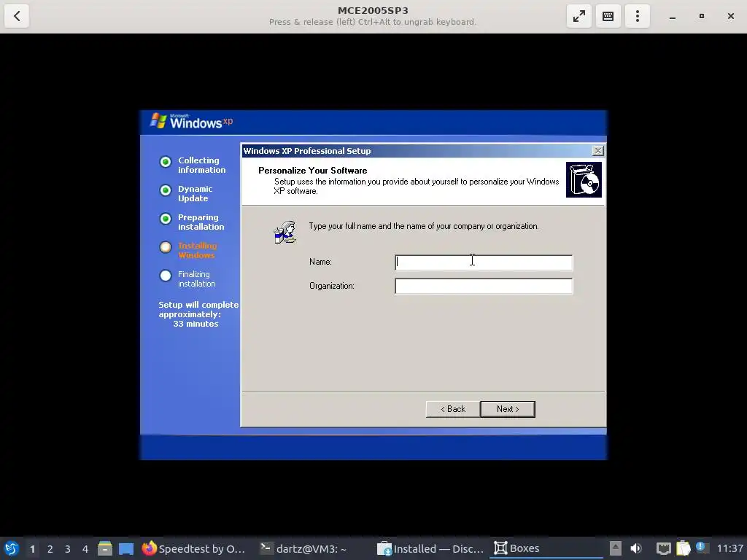
Task: Switch to Installed — Discover window
Action: (430, 548)
